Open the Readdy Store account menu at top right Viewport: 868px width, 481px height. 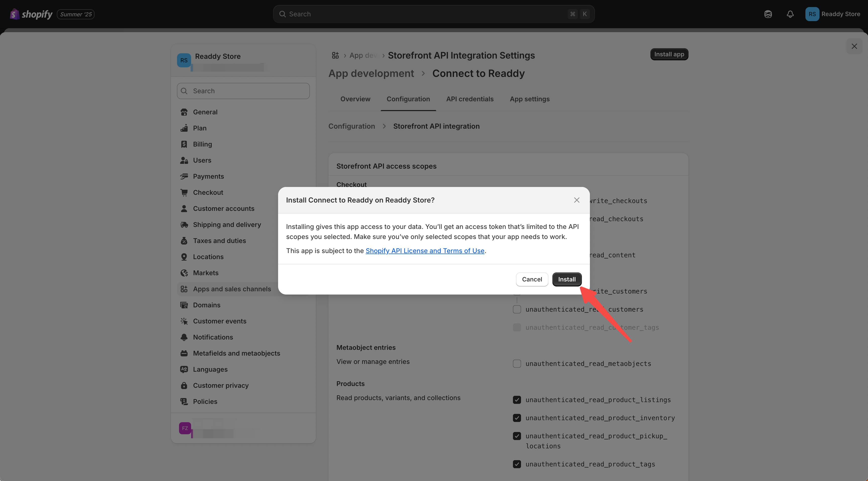click(x=832, y=14)
